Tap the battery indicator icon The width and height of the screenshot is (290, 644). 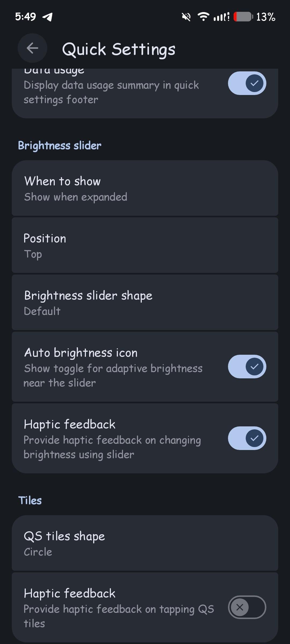(x=243, y=17)
